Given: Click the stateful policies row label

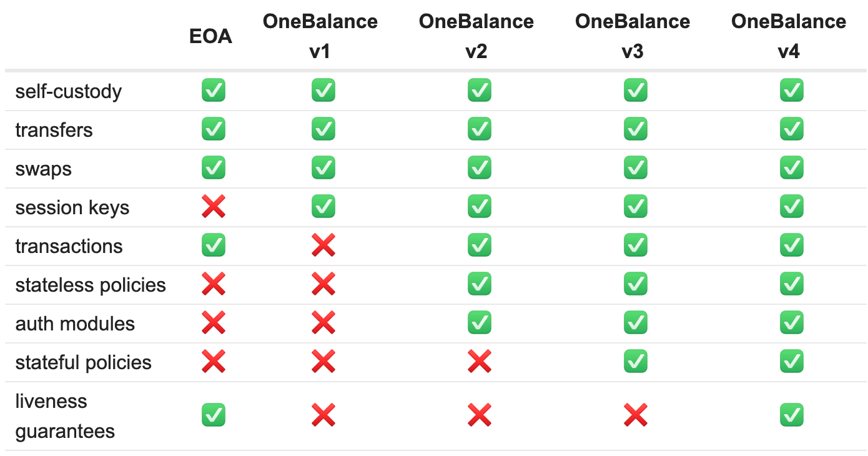Looking at the screenshot, I should point(84,362).
